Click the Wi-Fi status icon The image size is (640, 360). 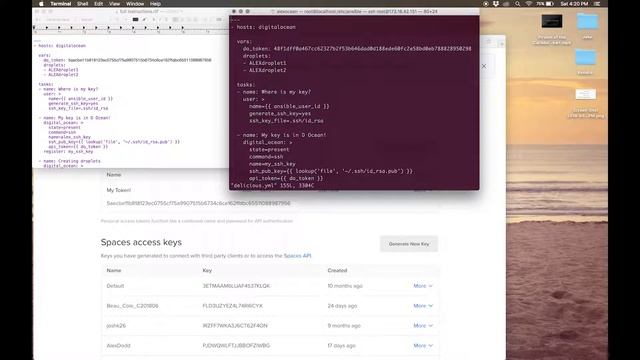(x=529, y=4)
